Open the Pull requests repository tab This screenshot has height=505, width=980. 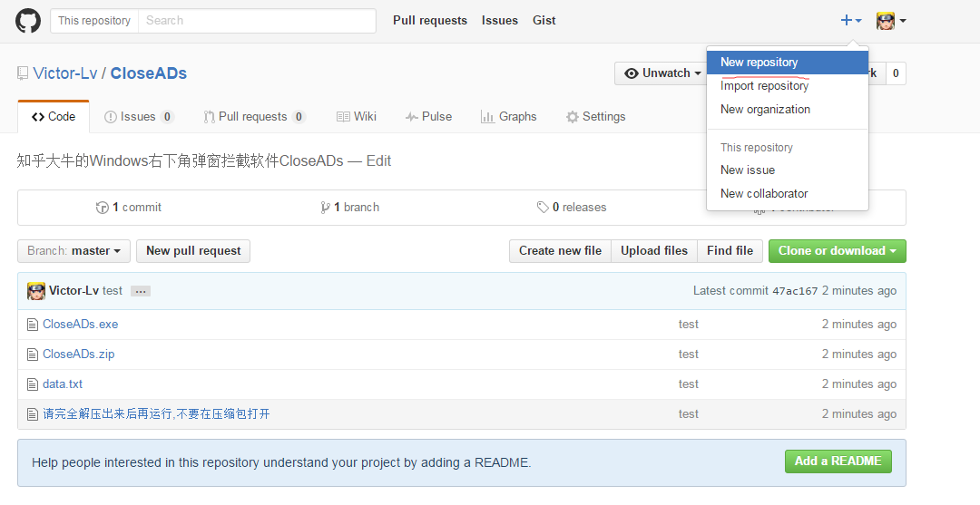pyautogui.click(x=254, y=117)
